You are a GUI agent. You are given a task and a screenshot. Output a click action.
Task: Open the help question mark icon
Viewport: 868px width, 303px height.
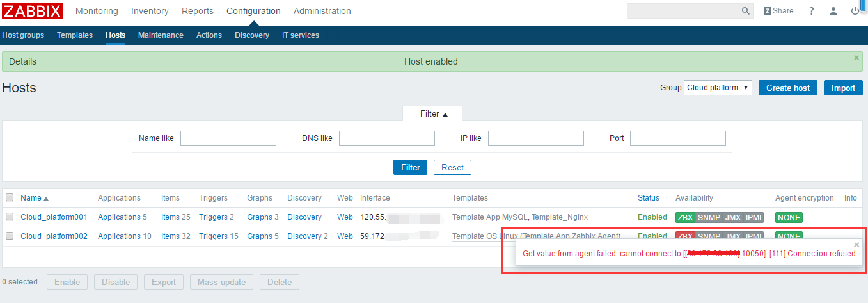point(812,11)
